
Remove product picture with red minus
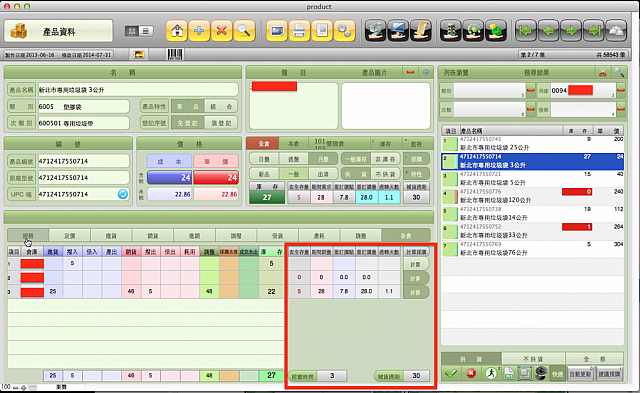tap(410, 72)
